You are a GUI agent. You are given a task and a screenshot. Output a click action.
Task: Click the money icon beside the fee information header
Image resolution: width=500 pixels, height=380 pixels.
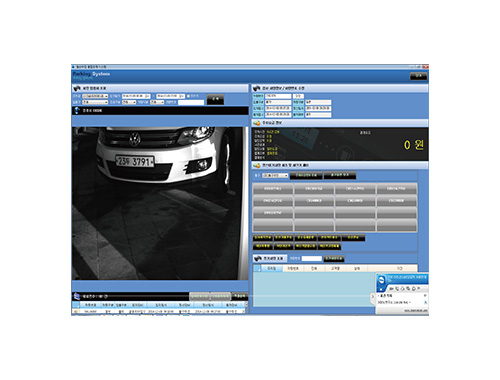click(257, 123)
